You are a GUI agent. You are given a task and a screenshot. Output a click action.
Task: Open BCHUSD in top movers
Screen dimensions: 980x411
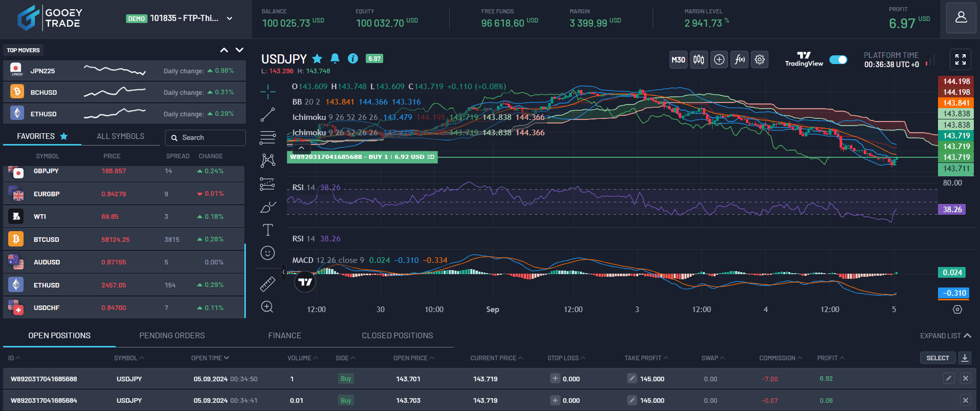point(124,92)
